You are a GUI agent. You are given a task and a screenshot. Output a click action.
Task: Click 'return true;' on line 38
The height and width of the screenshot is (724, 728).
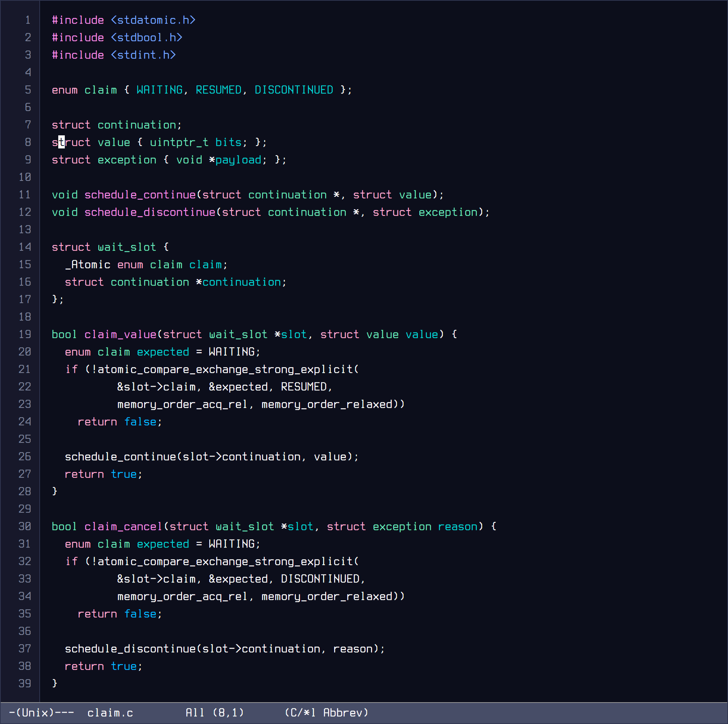(103, 667)
